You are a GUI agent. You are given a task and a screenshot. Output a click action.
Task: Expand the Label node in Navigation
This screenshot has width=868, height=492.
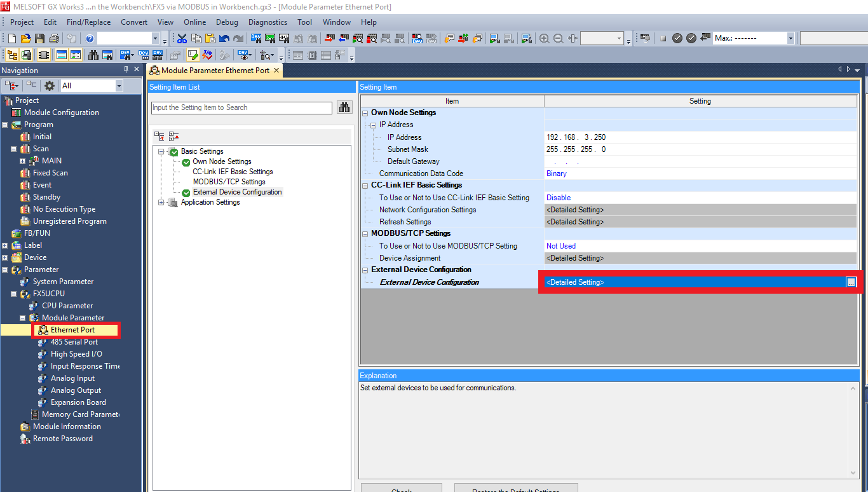(5, 245)
